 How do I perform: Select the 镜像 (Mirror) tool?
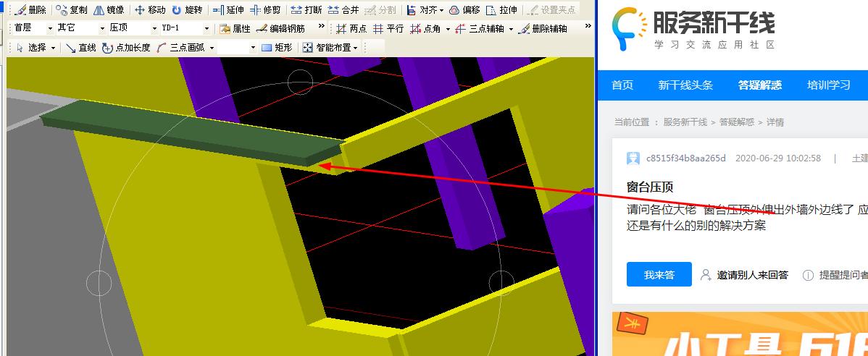click(109, 10)
